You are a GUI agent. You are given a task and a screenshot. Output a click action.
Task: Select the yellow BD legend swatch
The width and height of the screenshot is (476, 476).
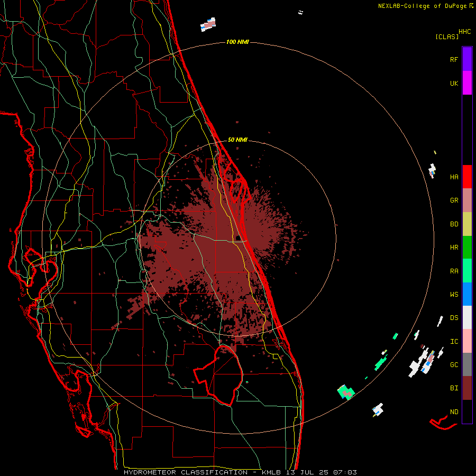click(x=467, y=224)
